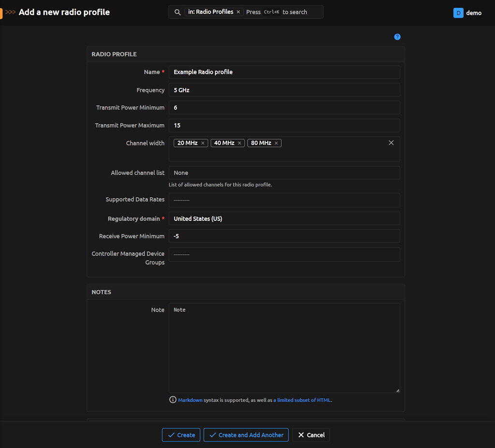Screen dimensions: 495x448
Task: Click Create and Add Another button
Action: tap(246, 435)
